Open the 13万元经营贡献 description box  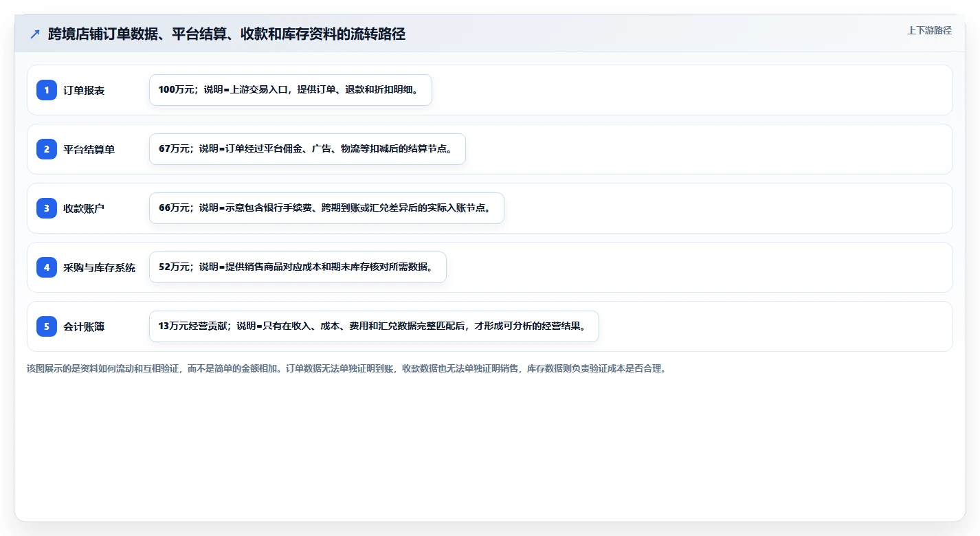tap(374, 326)
